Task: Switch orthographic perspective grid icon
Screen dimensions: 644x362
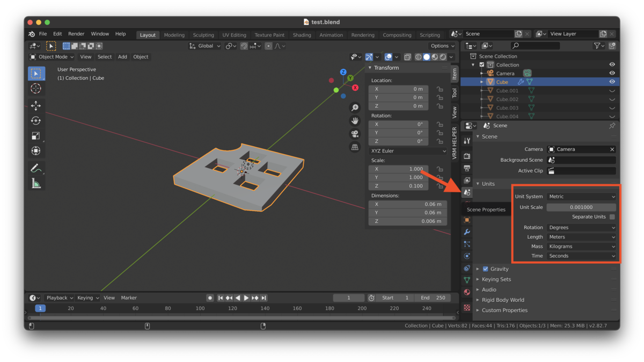Action: click(x=355, y=147)
